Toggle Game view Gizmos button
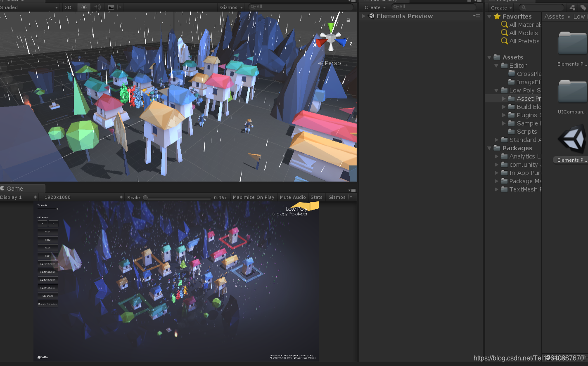Viewport: 588px width, 366px height. click(337, 197)
